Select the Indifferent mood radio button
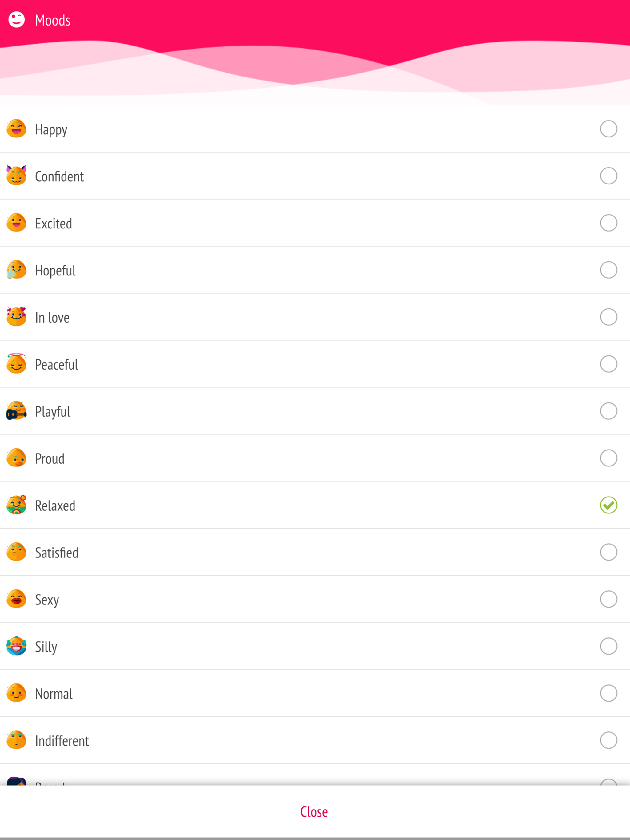The width and height of the screenshot is (630, 840). 609,740
